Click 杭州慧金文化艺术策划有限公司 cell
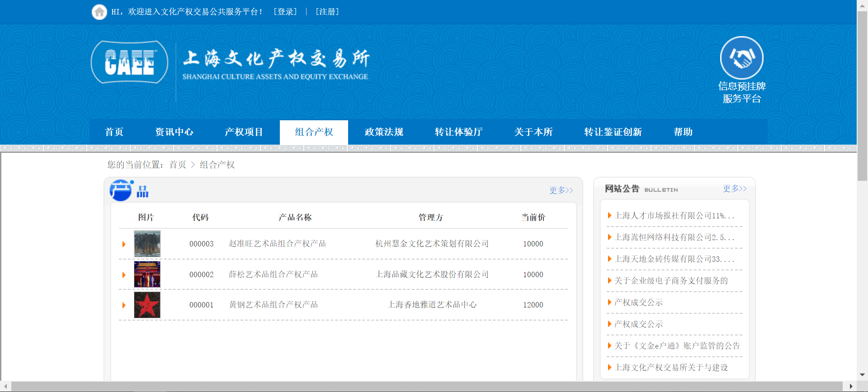Image resolution: width=868 pixels, height=392 pixels. point(432,244)
